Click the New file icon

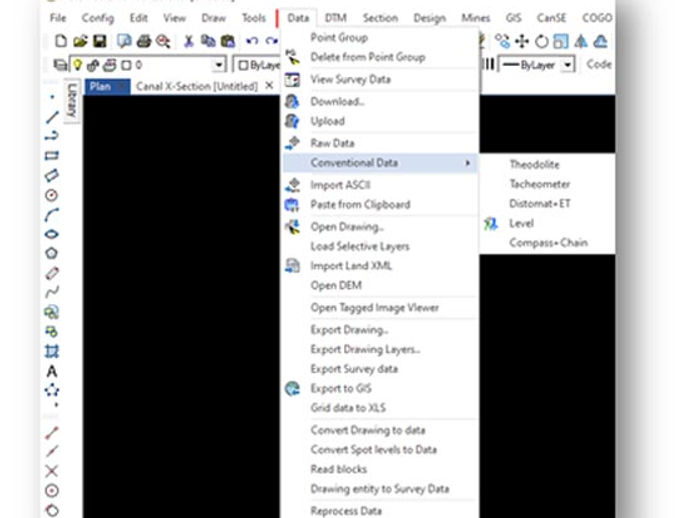coord(61,41)
